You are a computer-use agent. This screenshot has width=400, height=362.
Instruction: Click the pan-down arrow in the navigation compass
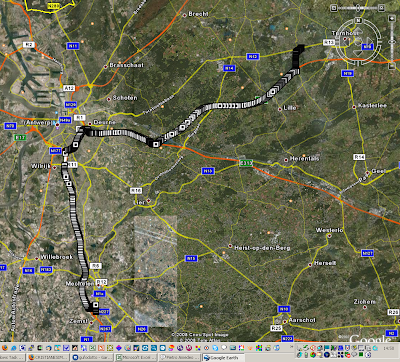(358, 52)
